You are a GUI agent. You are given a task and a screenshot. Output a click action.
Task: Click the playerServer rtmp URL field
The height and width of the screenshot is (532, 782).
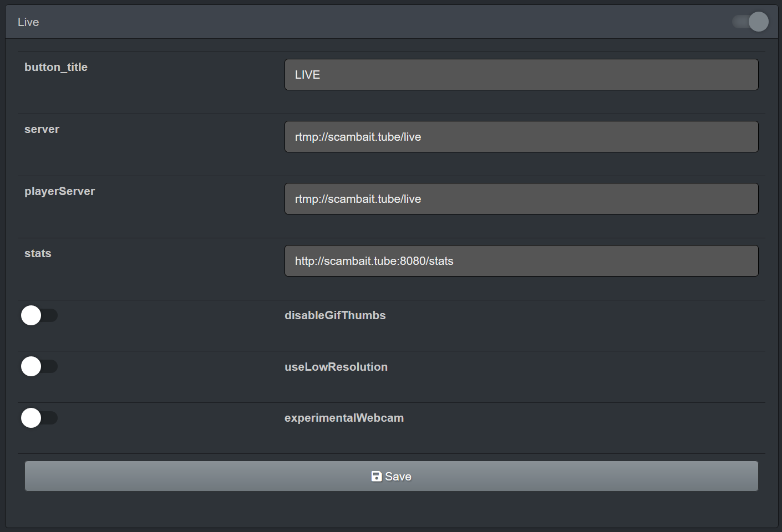pyautogui.click(x=521, y=199)
